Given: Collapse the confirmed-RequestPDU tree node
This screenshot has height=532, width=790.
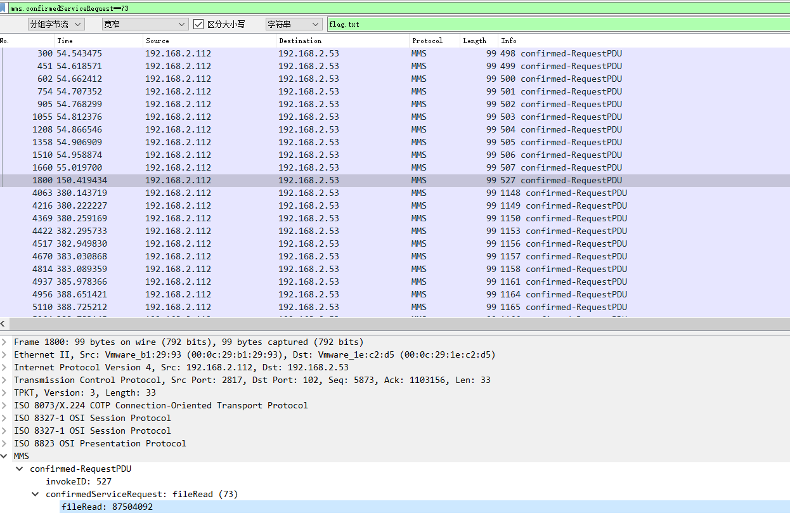Looking at the screenshot, I should click(x=20, y=469).
